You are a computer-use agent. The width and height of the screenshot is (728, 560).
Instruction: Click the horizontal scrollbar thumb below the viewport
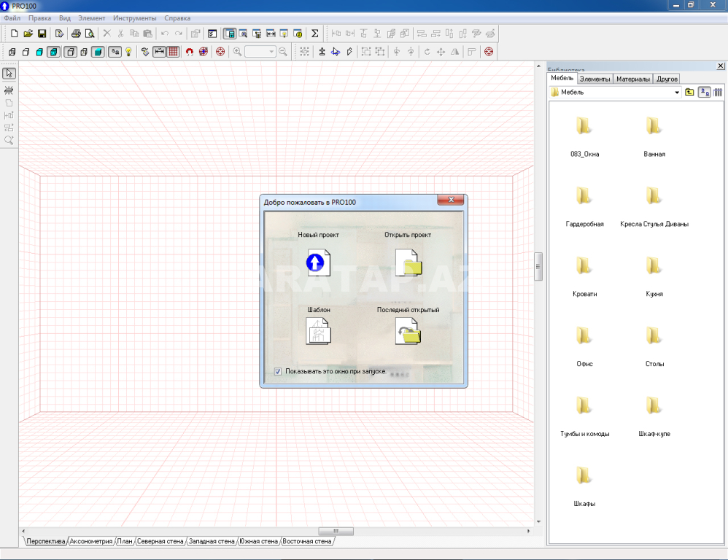336,532
